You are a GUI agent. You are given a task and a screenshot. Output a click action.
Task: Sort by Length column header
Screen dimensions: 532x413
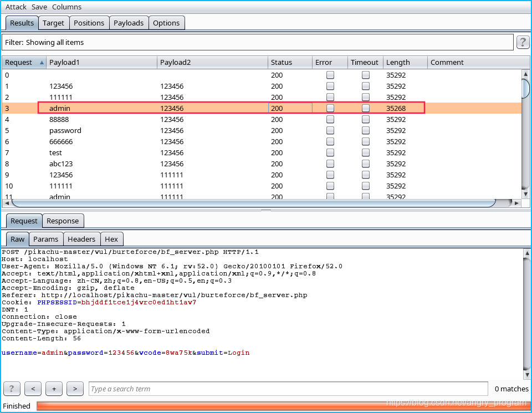[x=405, y=62]
